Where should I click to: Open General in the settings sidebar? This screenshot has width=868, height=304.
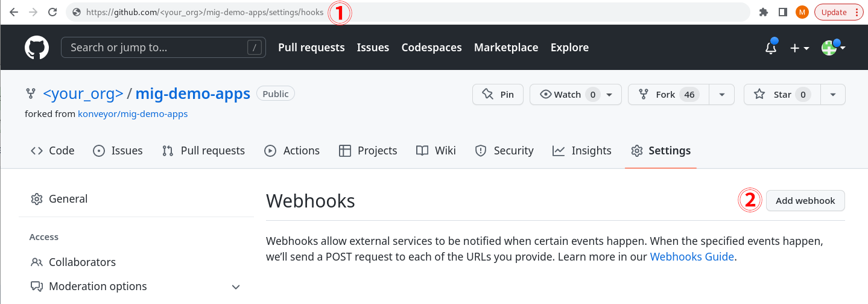click(136, 199)
